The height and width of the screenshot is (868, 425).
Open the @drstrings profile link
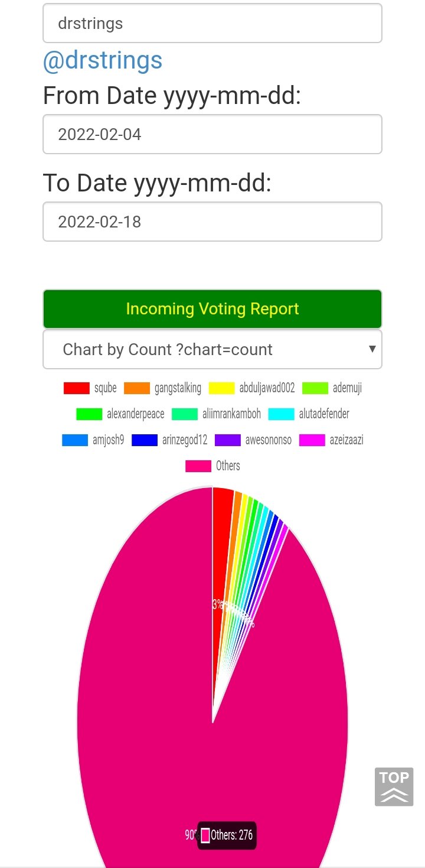pos(103,60)
